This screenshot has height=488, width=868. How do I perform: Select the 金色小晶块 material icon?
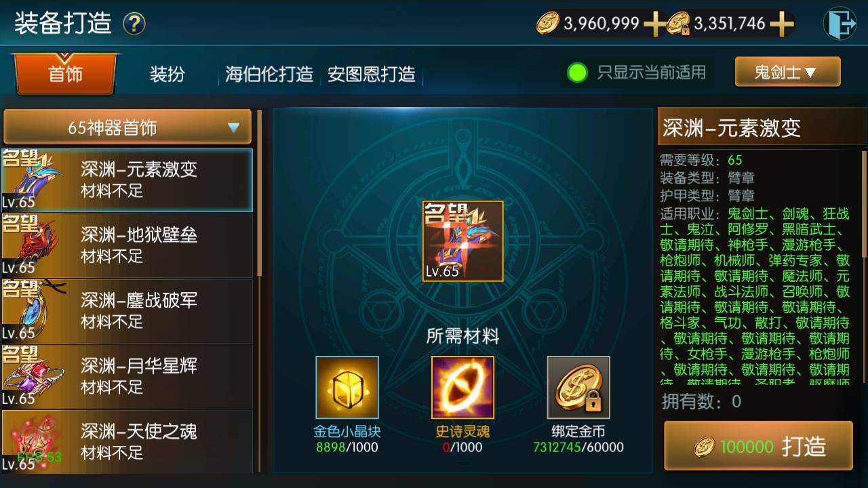pyautogui.click(x=347, y=388)
